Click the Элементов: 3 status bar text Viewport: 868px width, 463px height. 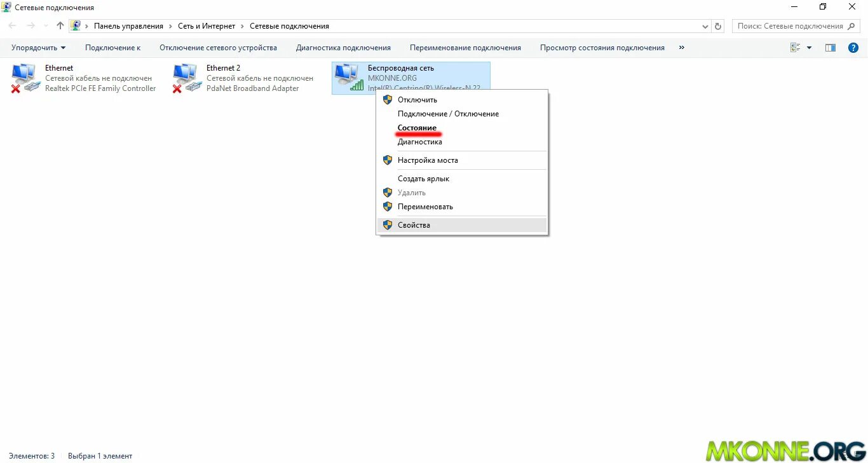(32, 456)
